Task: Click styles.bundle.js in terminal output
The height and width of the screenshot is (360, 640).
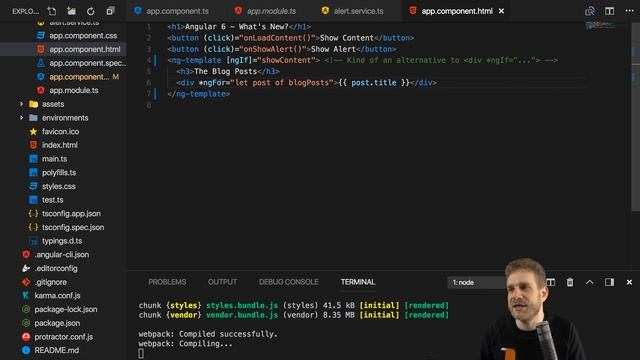Action: (x=242, y=305)
